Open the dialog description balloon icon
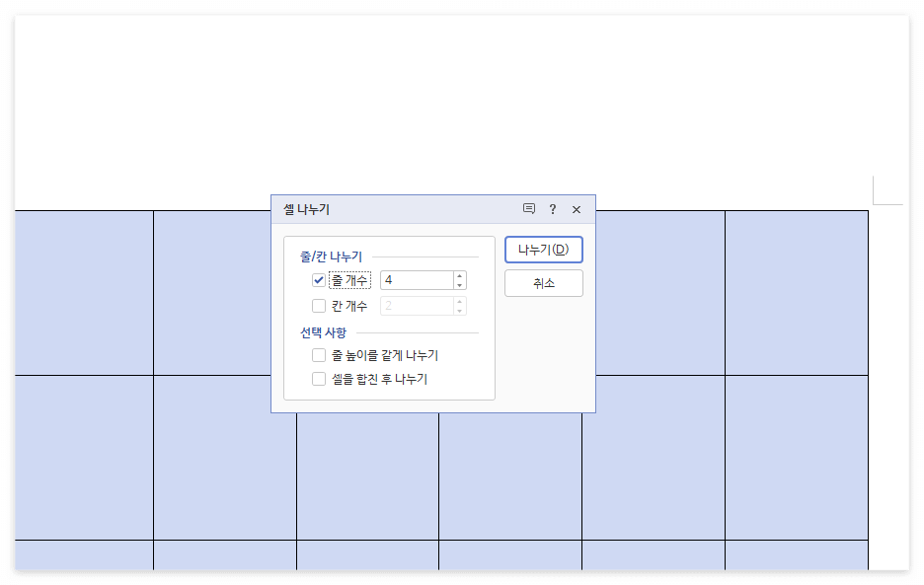The width and height of the screenshot is (924, 585). 528,209
